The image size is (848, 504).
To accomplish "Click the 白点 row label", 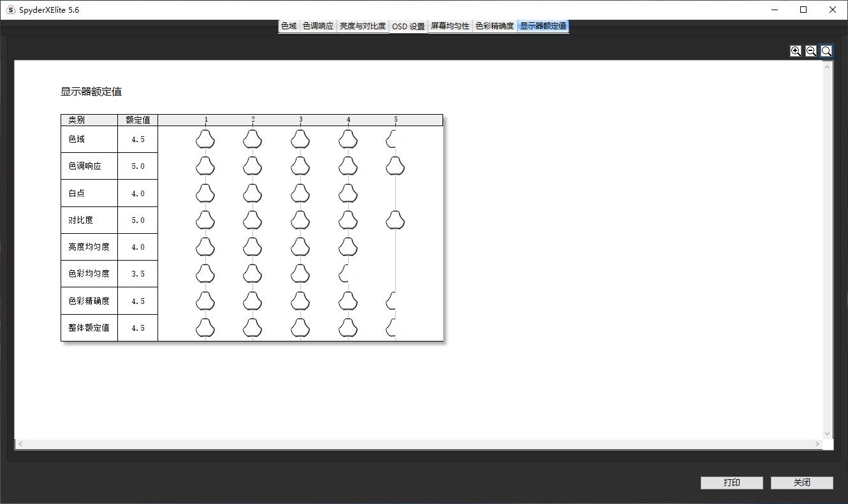I will pos(77,193).
